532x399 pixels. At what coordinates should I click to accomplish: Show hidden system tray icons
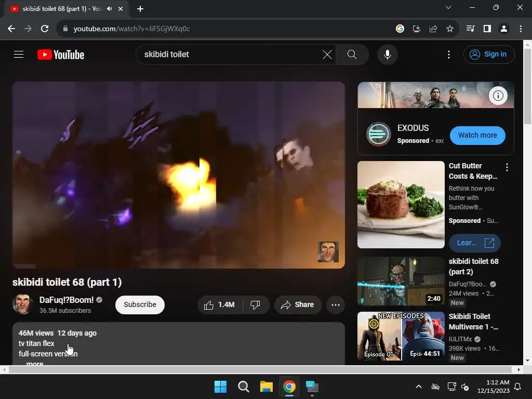tap(419, 387)
